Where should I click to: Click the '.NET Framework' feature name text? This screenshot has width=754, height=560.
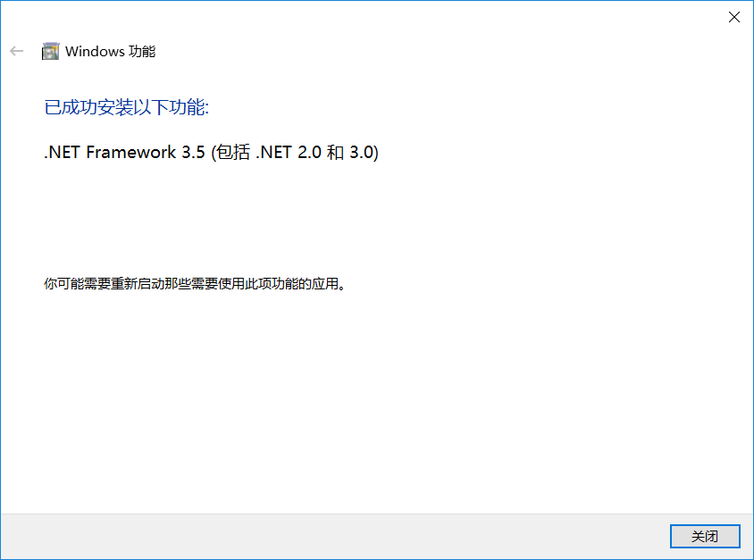click(110, 152)
